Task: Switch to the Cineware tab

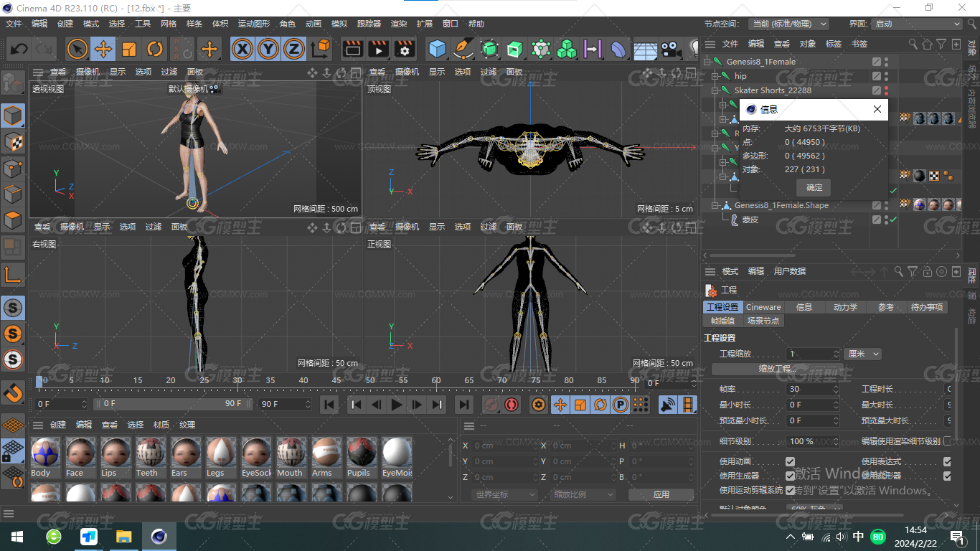Action: coord(763,307)
